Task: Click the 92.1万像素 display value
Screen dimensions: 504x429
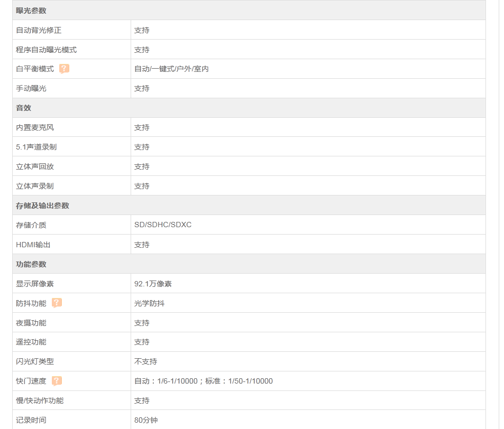Action: point(153,284)
